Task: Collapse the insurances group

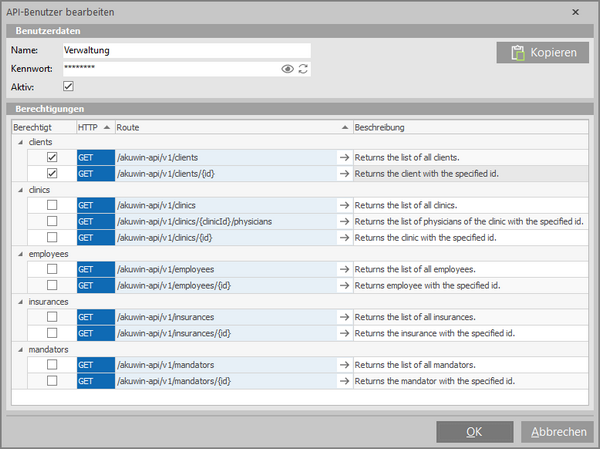Action: (21, 301)
